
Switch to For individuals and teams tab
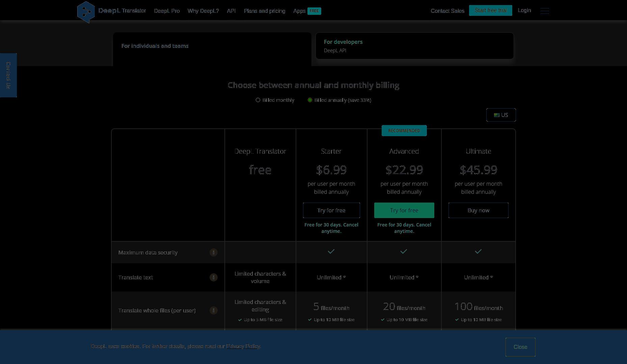coord(212,49)
